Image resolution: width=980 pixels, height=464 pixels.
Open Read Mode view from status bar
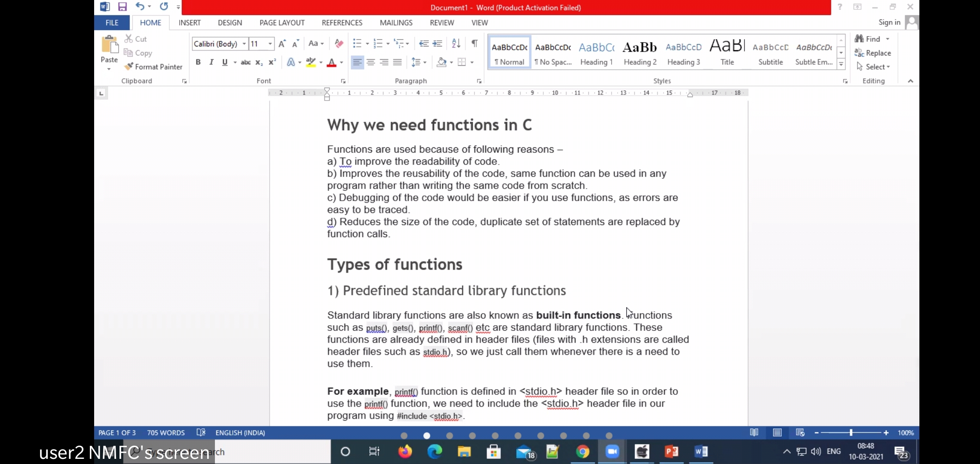(x=754, y=433)
